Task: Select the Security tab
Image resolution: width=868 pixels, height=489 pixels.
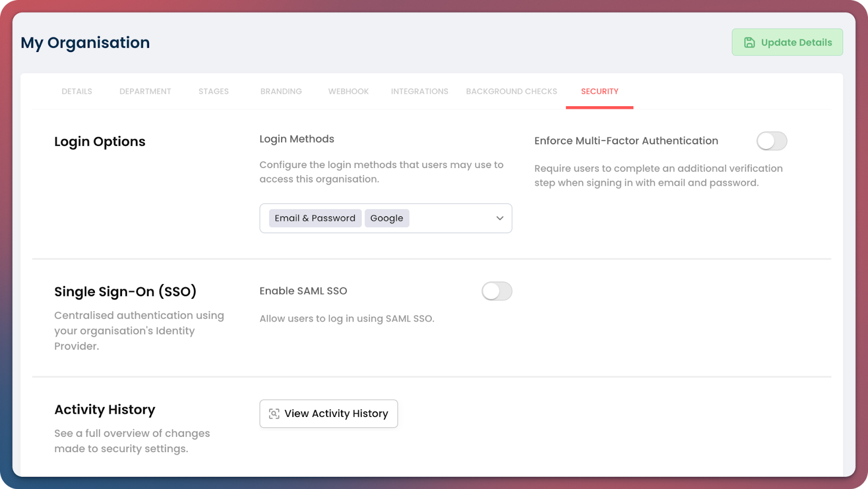Action: (x=599, y=91)
